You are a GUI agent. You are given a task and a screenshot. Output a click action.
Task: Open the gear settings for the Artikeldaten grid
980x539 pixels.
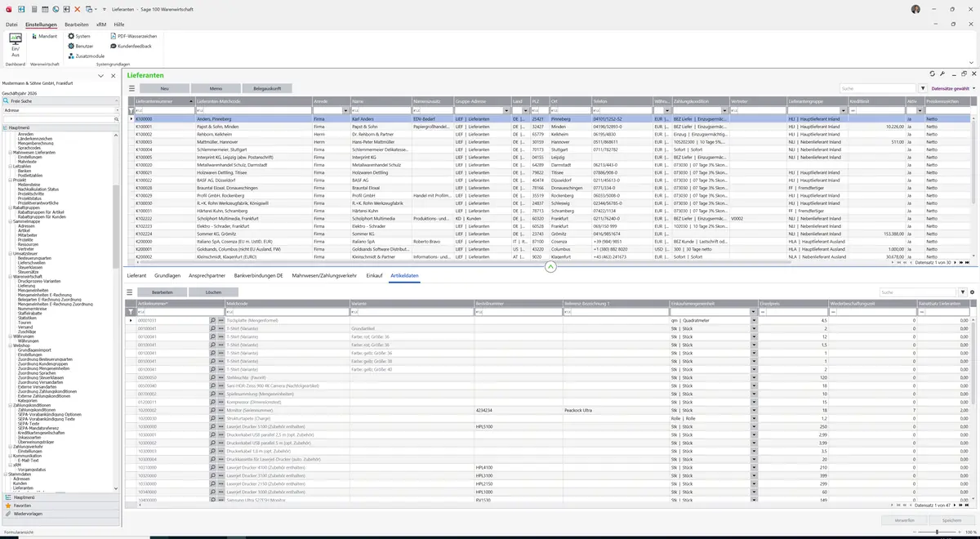[971, 292]
